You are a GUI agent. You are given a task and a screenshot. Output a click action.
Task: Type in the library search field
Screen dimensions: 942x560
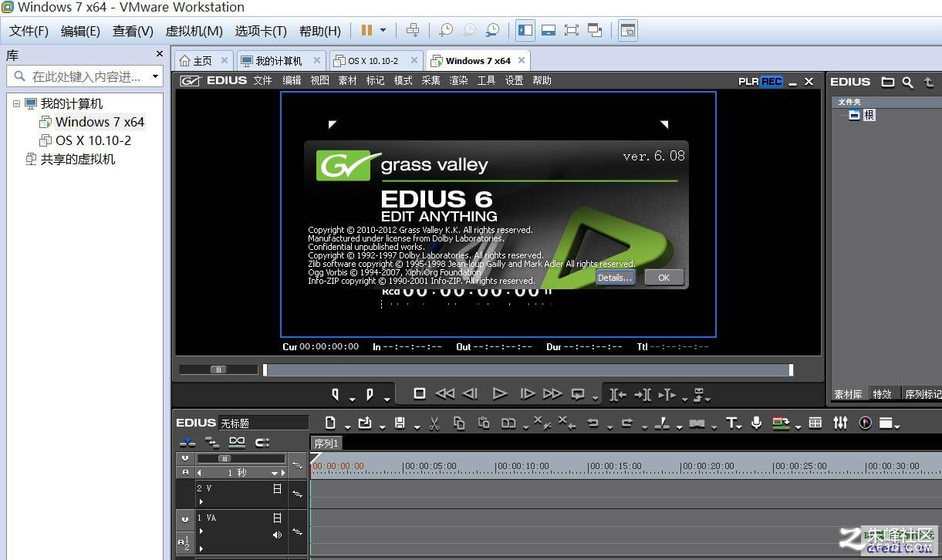click(x=85, y=76)
